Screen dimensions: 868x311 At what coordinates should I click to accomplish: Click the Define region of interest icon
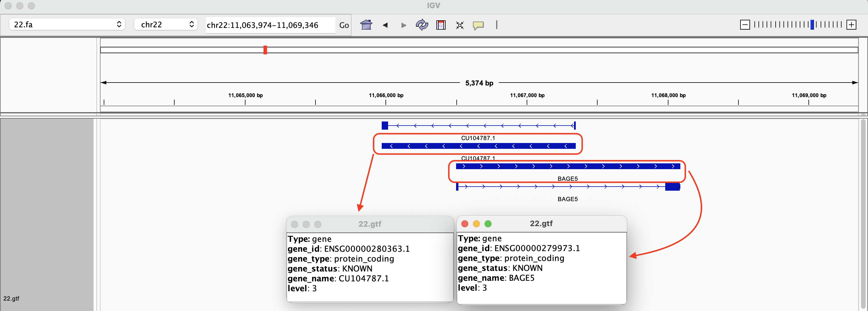[x=441, y=25]
